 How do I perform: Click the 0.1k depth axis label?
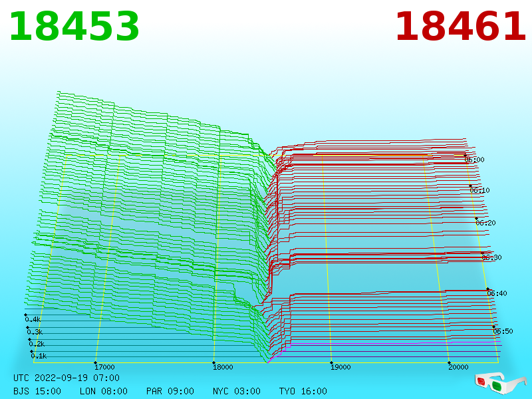tap(39, 356)
